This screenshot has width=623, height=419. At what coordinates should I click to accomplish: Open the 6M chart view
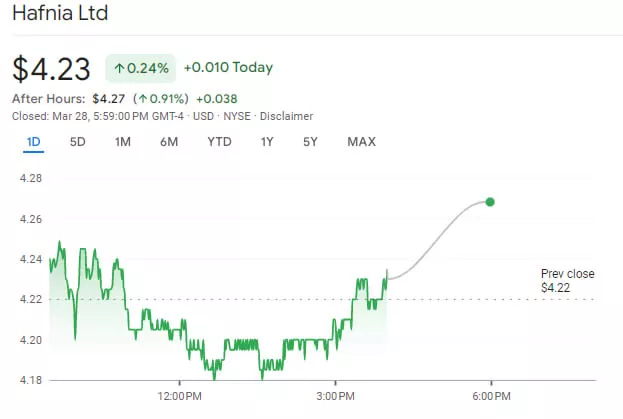169,142
